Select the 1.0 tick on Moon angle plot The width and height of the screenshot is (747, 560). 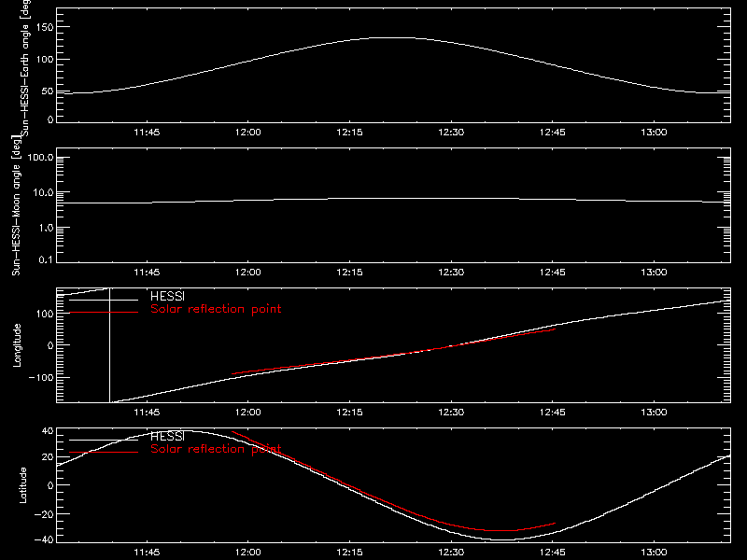46,228
